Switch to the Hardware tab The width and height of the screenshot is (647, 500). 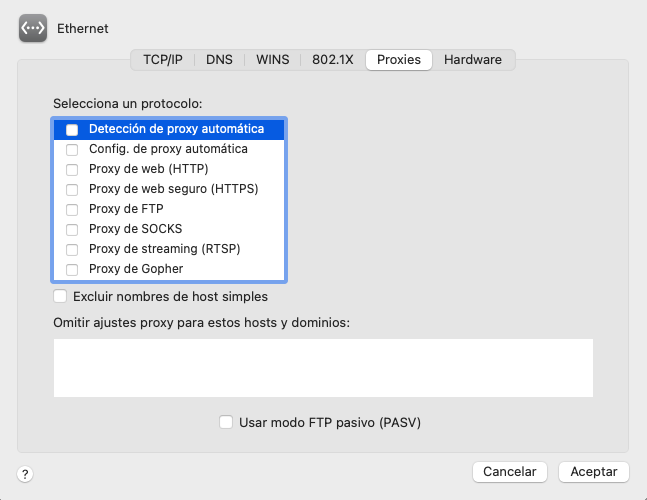(x=473, y=60)
